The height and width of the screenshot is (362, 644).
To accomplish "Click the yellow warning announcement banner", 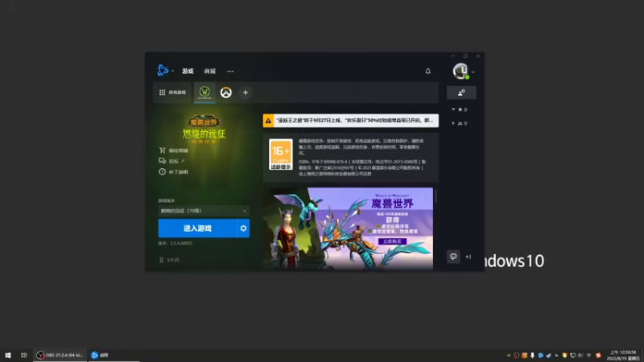I will 351,121.
